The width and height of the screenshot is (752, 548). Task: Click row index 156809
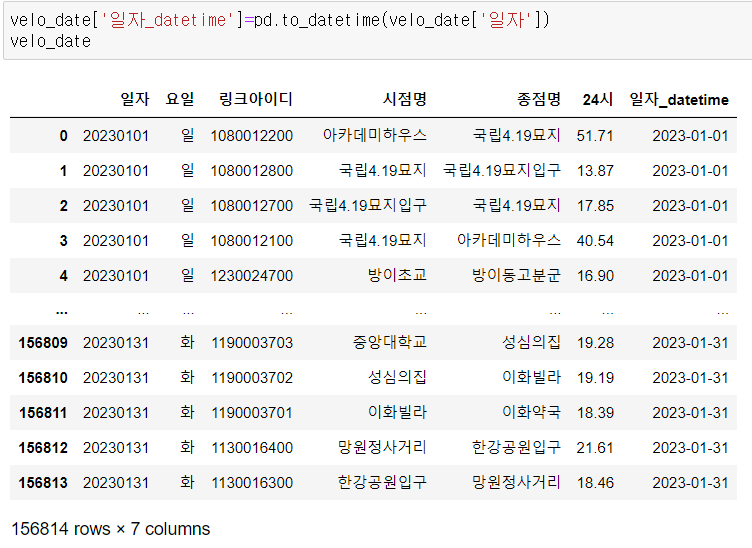click(43, 343)
